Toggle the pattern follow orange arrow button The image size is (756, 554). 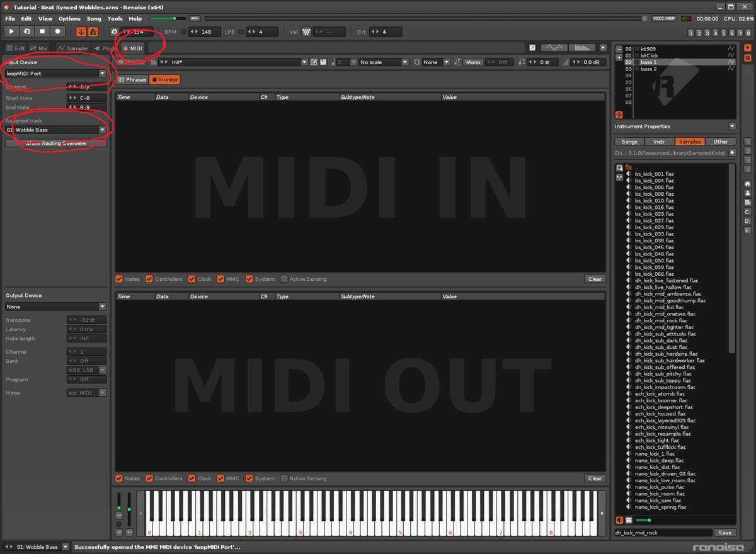coord(81,31)
